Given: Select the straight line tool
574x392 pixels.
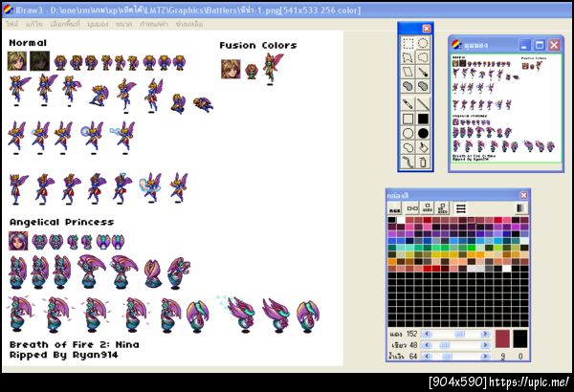Looking at the screenshot, I should coord(423,104).
